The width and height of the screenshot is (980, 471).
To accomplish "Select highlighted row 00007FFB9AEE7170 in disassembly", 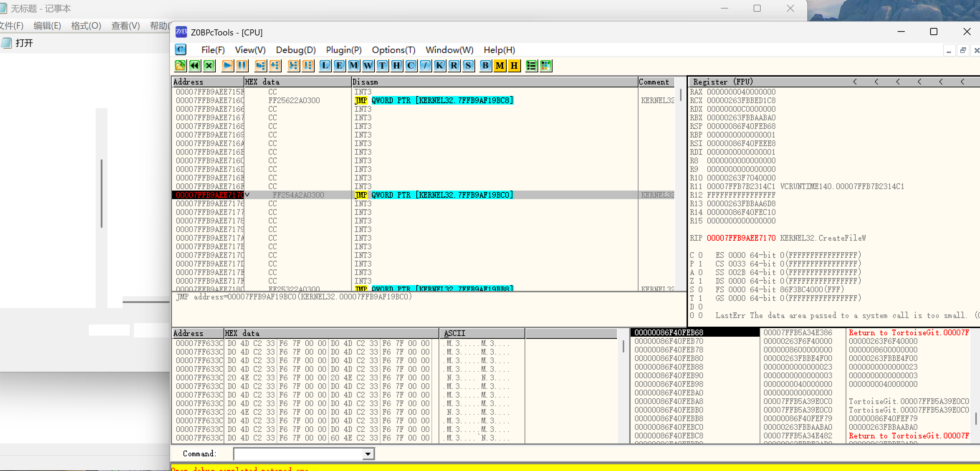I will (x=424, y=194).
